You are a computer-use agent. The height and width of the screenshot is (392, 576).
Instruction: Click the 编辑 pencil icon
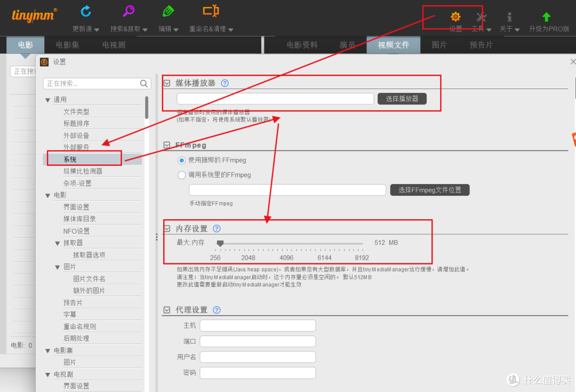tap(169, 11)
